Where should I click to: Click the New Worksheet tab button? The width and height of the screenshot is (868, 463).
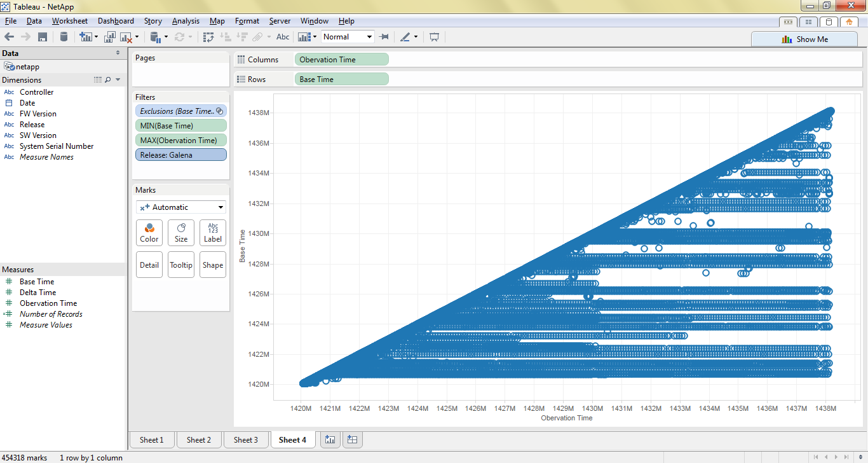[x=330, y=439]
